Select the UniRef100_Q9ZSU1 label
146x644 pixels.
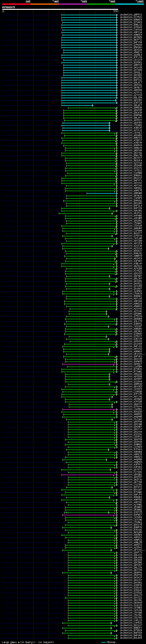131,85
